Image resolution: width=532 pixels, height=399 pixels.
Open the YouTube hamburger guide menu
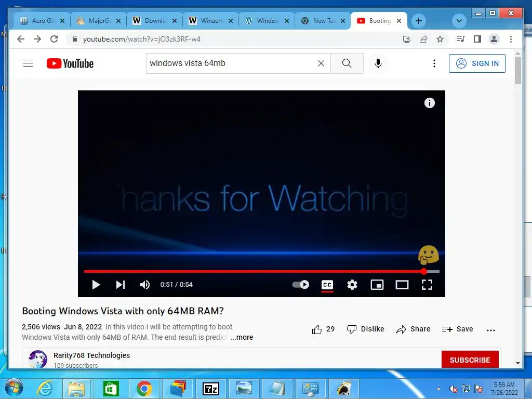28,63
